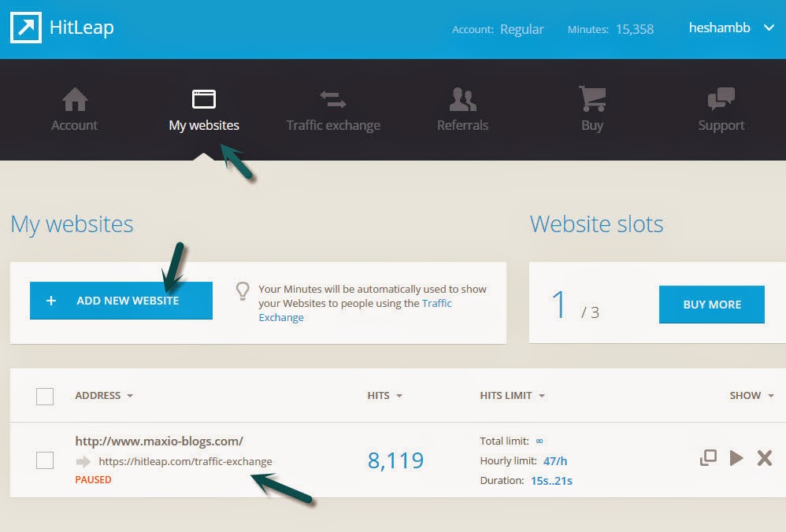Open the Hits column sort dropdown
786x532 pixels.
coord(399,396)
